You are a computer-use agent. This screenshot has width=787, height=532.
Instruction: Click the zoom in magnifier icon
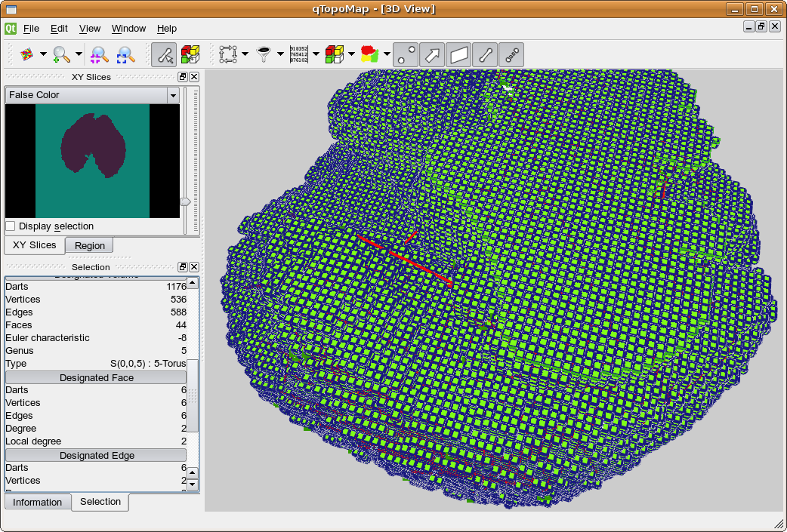pos(61,54)
